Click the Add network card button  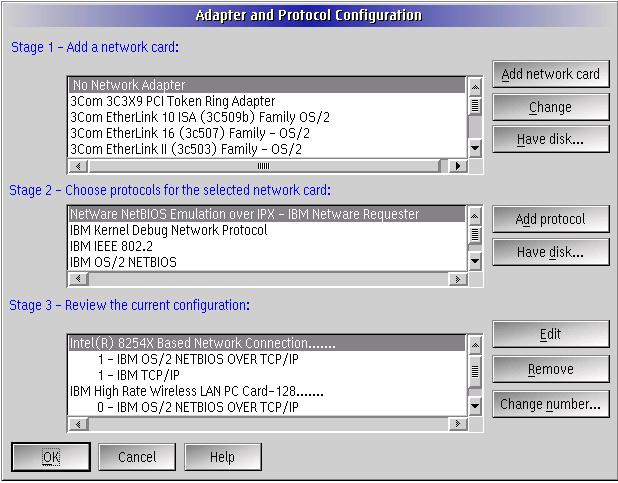click(551, 74)
